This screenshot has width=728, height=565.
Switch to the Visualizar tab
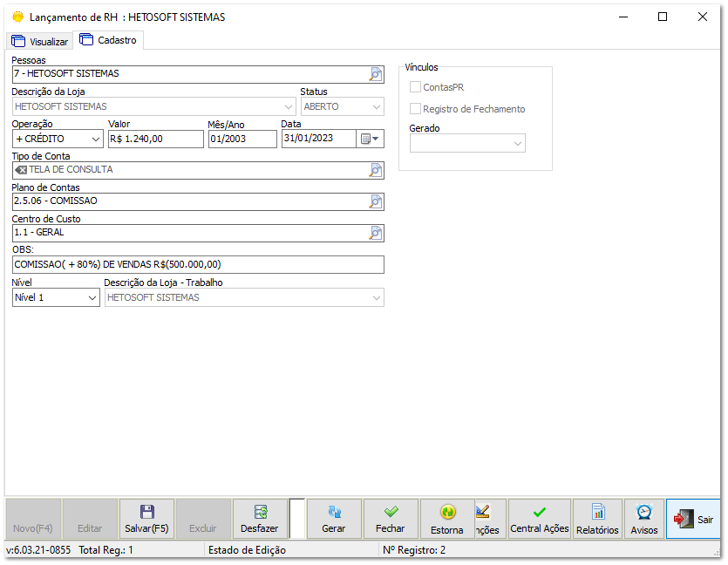click(x=39, y=41)
